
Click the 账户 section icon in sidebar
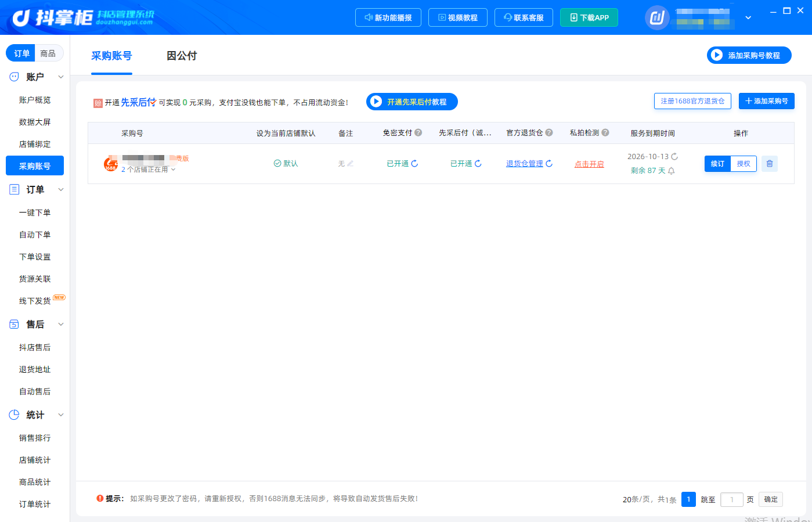(15, 77)
